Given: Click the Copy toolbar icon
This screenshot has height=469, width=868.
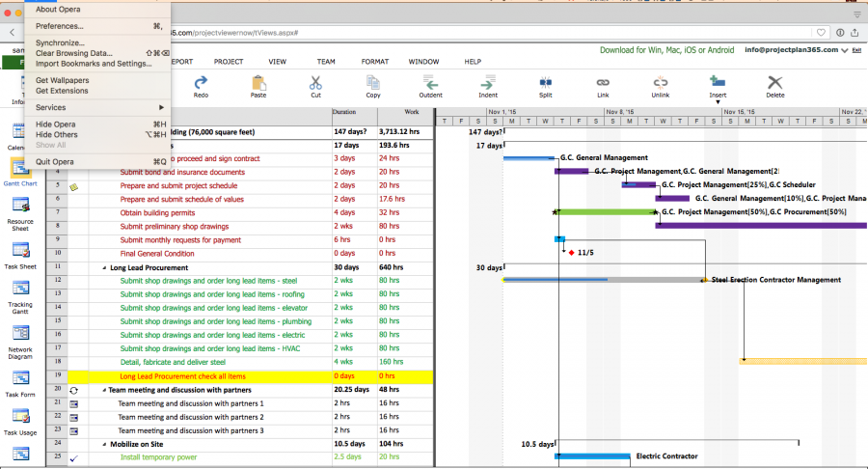Looking at the screenshot, I should 373,83.
